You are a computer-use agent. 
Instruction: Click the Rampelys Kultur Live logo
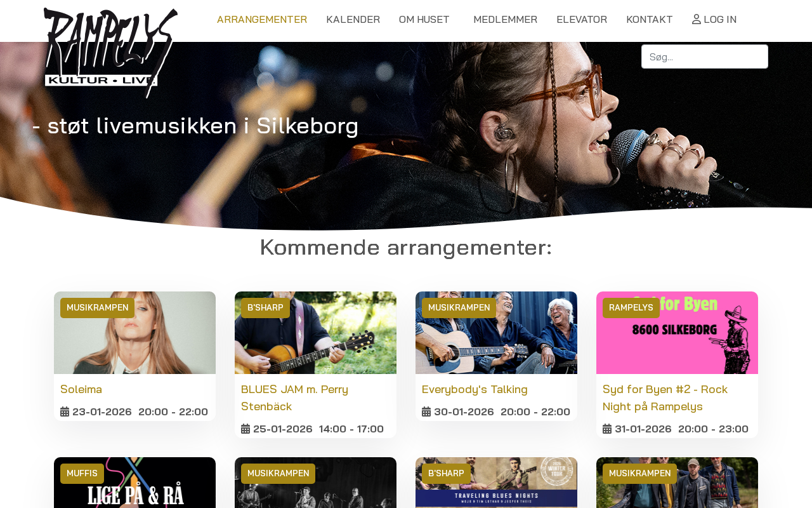(x=110, y=53)
